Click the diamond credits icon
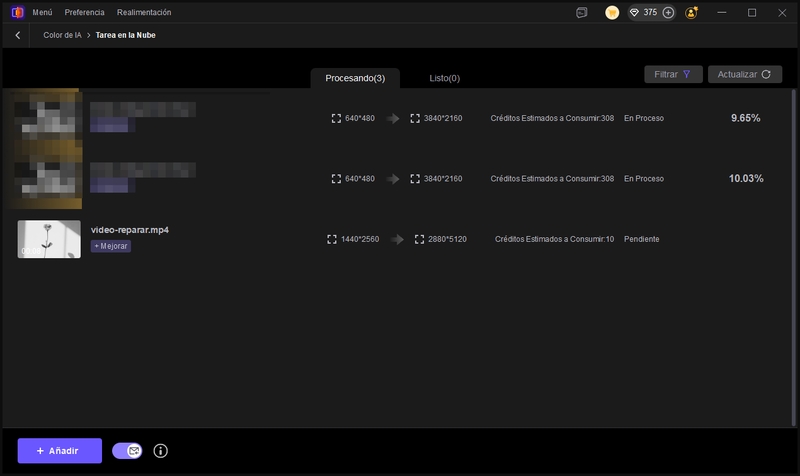The height and width of the screenshot is (476, 800). (x=634, y=13)
